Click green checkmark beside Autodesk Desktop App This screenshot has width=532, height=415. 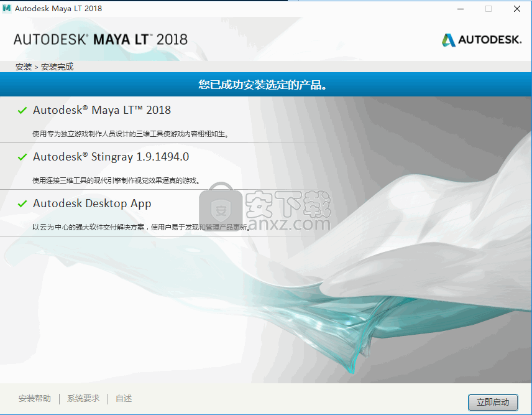[22, 203]
